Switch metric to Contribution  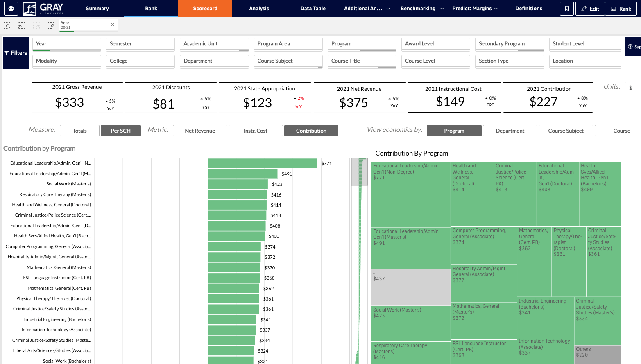pyautogui.click(x=311, y=131)
